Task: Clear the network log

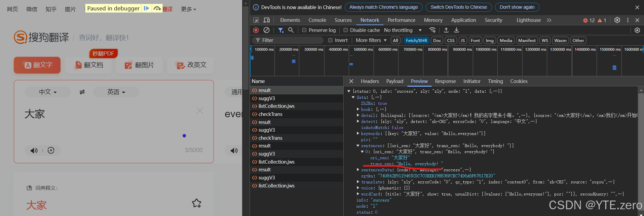Action: [266, 30]
